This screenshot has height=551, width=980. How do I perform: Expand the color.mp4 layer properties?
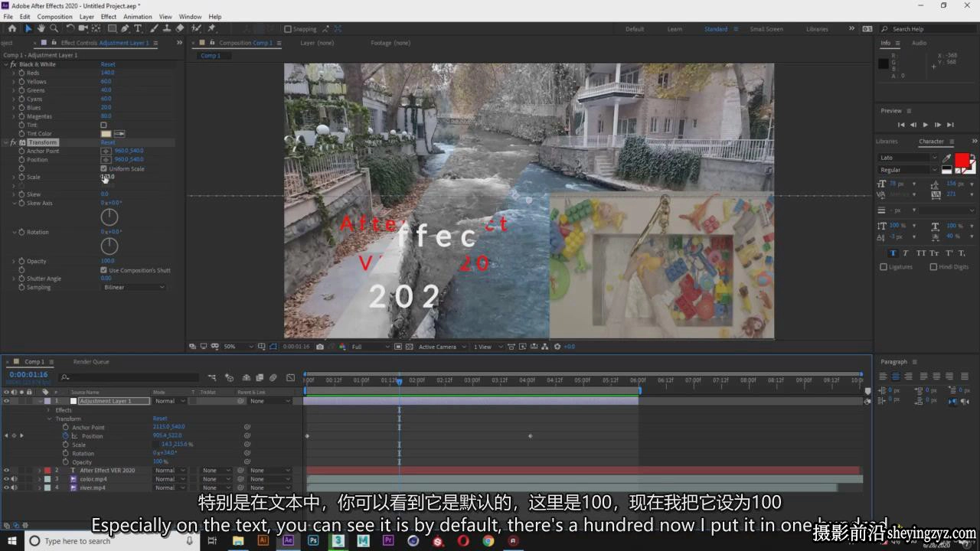tap(39, 479)
